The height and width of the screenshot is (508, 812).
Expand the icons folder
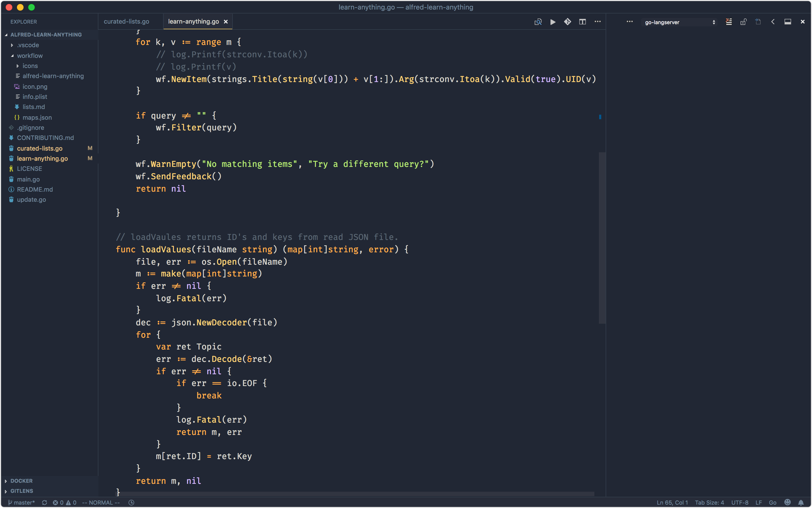click(x=30, y=66)
